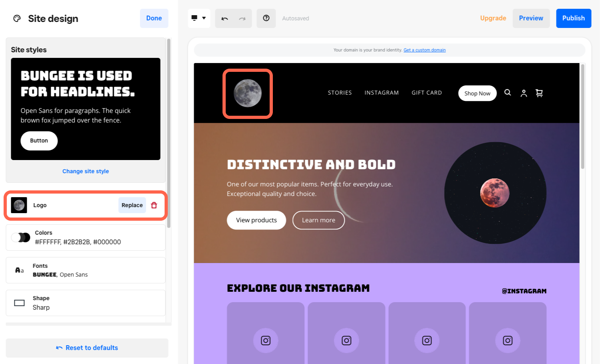Select EXPLORE OUR INSTAGRAM heading

(298, 288)
